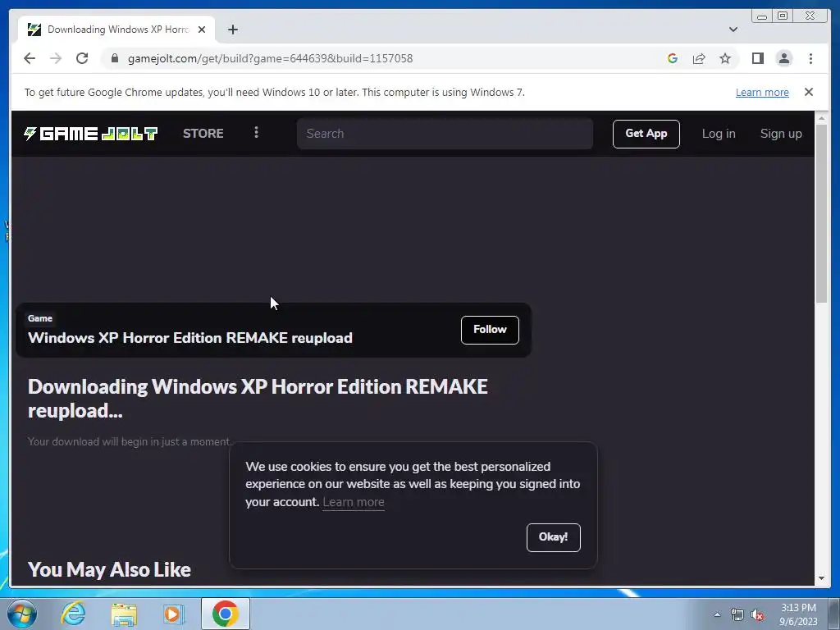The height and width of the screenshot is (630, 840).
Task: Open the Chrome profile avatar menu
Action: tap(783, 58)
